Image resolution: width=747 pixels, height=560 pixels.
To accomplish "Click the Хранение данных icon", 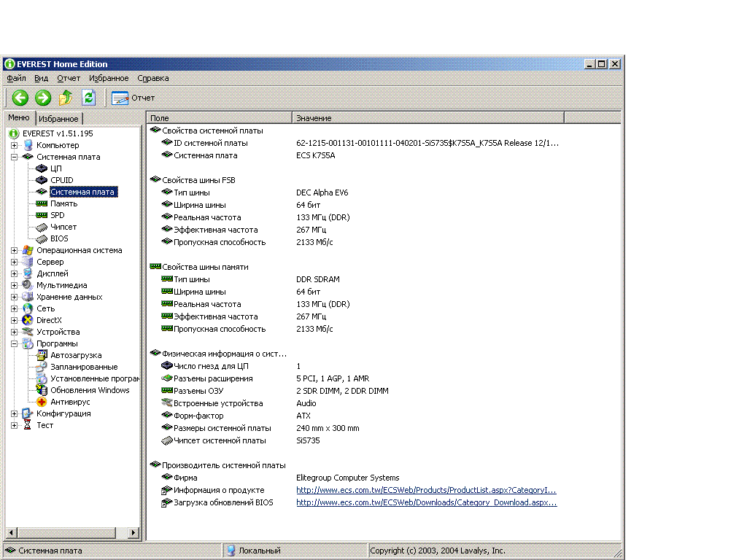I will coord(28,297).
